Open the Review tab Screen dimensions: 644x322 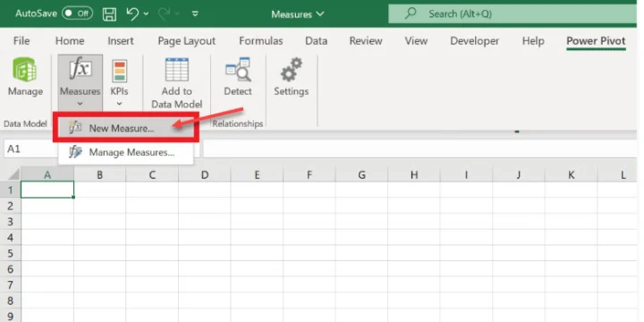[366, 40]
